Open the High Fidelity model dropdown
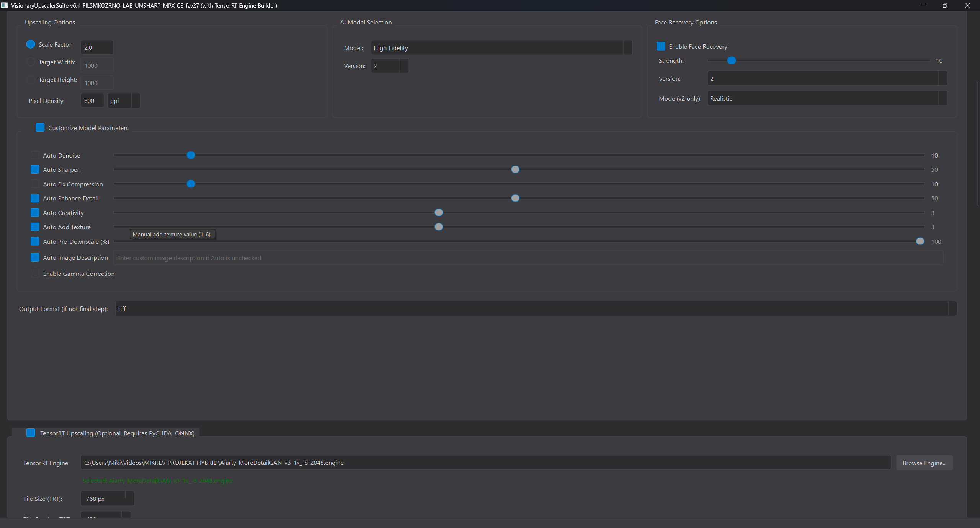Screen dimensions: 980x528 501,48
